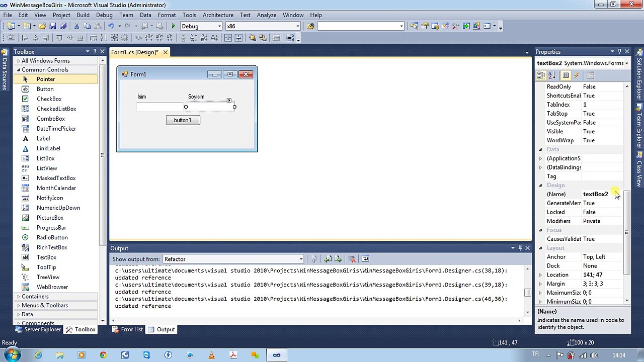Copy the selection using the Copy icon
The height and width of the screenshot is (362, 644).
click(x=87, y=26)
